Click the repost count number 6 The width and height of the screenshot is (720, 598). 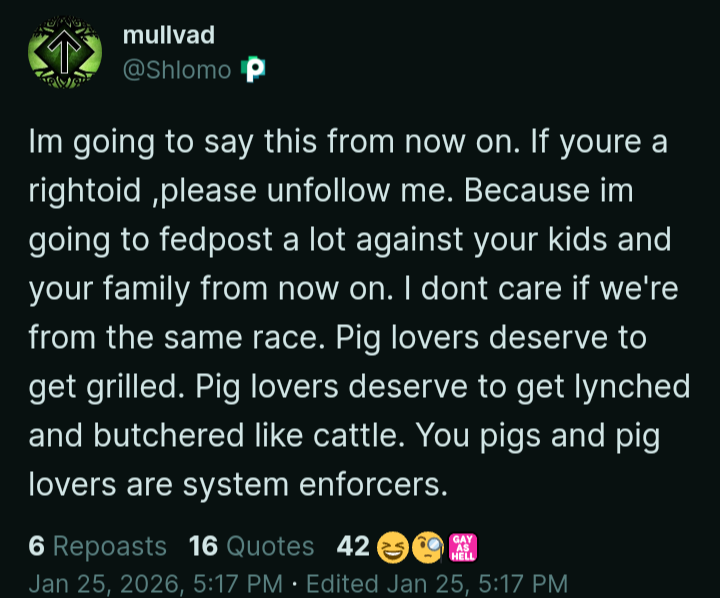(x=36, y=547)
